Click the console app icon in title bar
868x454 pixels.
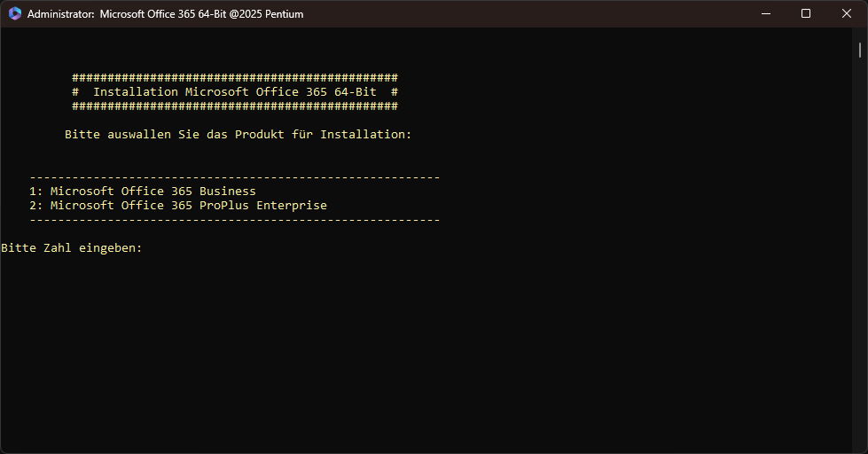pos(14,14)
